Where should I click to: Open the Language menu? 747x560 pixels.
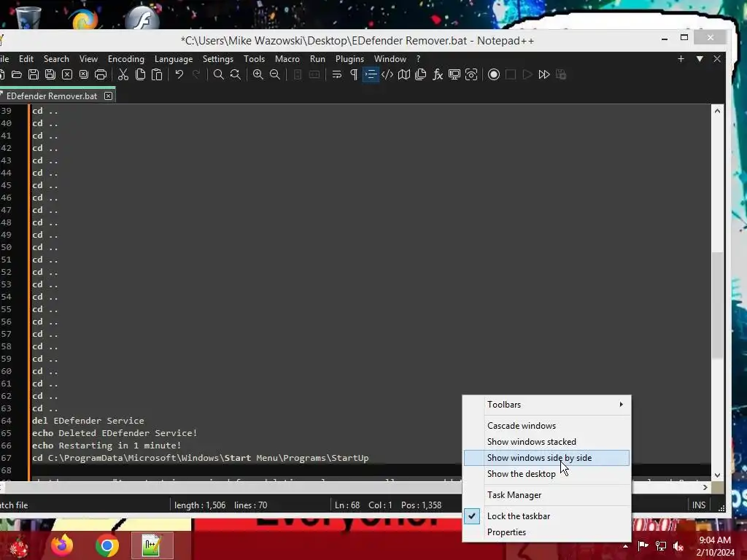174,59
